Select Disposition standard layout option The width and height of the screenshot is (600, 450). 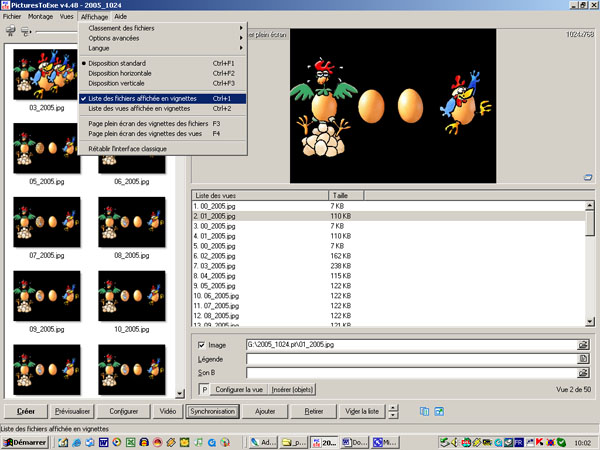coord(162,63)
